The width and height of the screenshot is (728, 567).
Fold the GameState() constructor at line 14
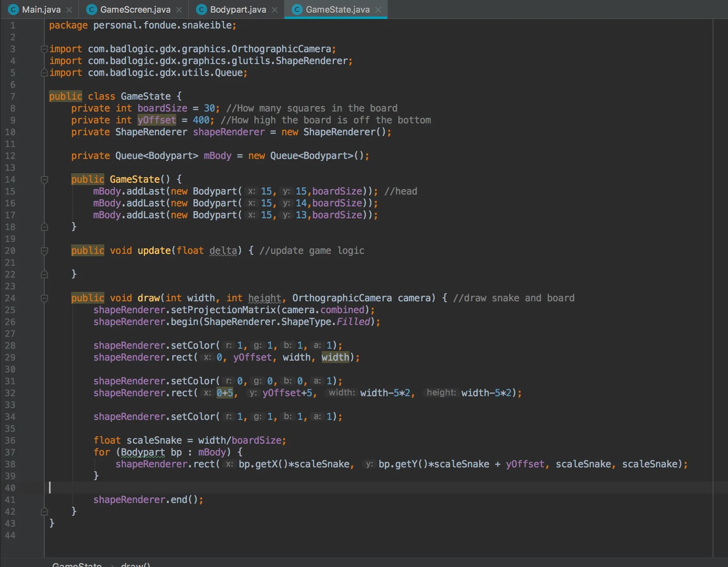(x=44, y=180)
